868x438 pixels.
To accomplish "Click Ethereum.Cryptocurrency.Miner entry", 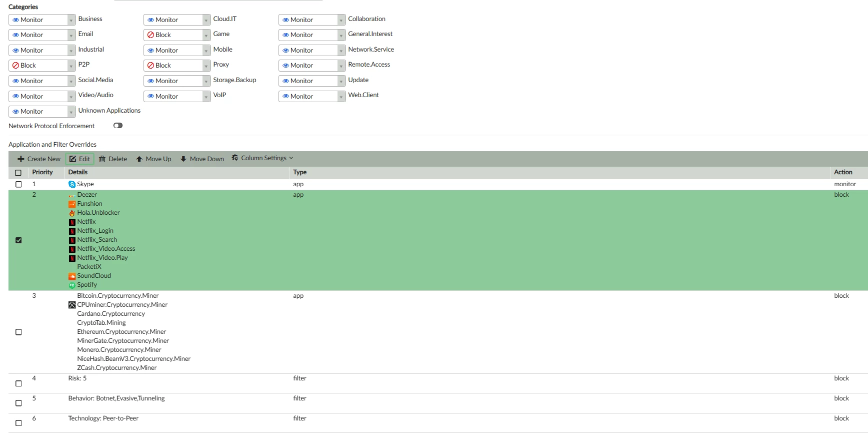I will click(121, 332).
